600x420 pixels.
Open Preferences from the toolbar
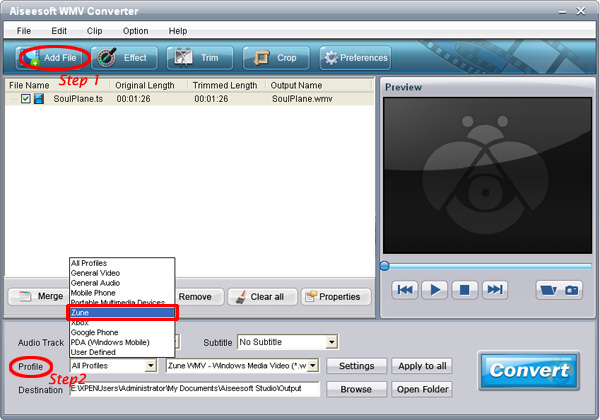354,58
